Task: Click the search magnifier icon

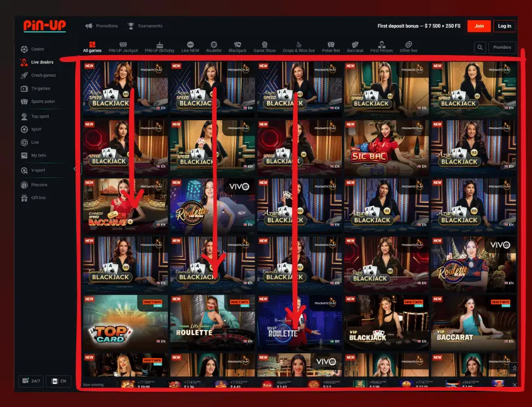Action: pos(480,48)
